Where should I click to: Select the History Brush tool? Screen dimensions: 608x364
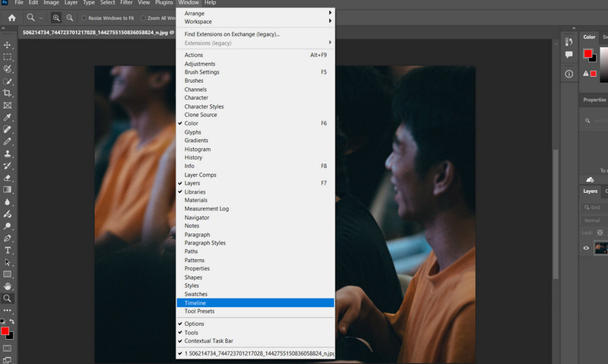coord(7,166)
